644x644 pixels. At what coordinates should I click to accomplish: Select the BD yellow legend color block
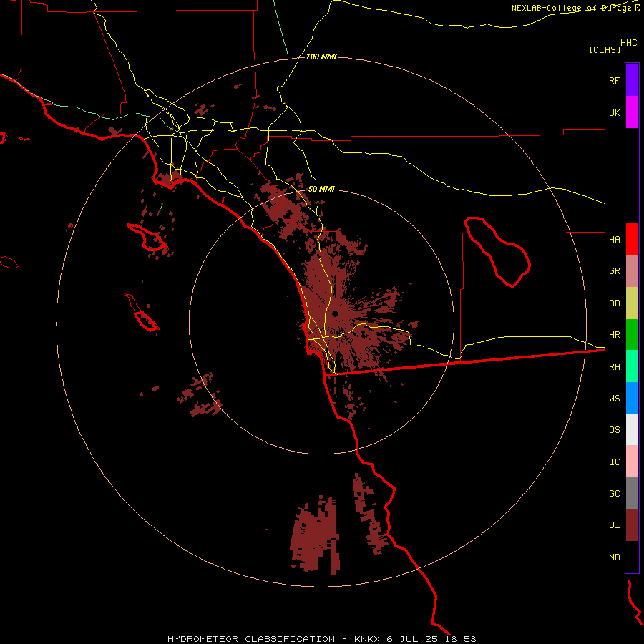pos(632,303)
